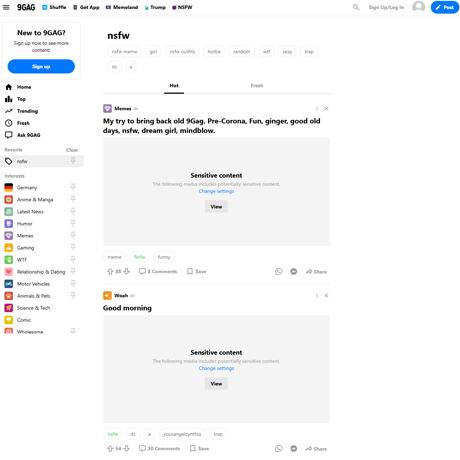Downvote the old 9Gag post
The width and height of the screenshot is (460, 460).
[126, 271]
